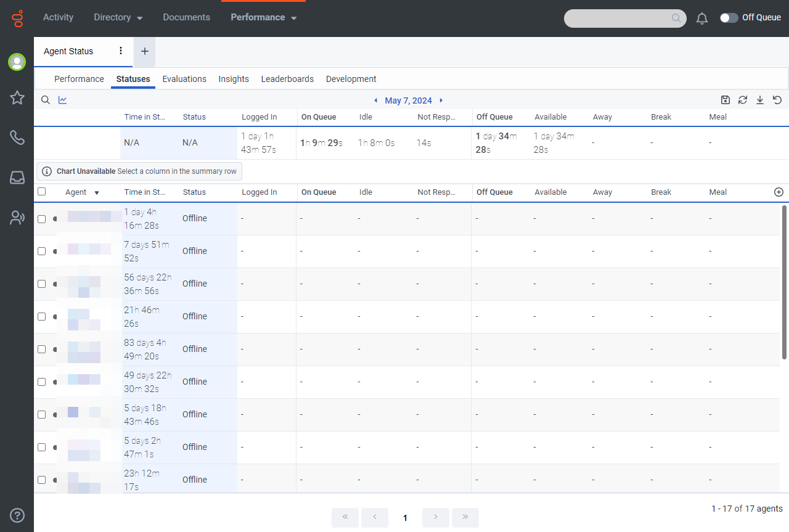Open the favorites star in sidebar
Viewport: 789px width, 532px height.
point(17,97)
